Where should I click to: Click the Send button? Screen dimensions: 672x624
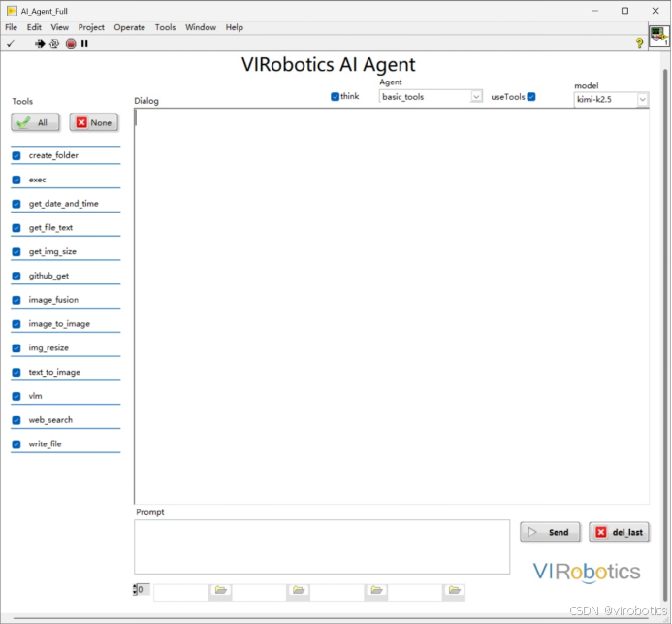550,532
